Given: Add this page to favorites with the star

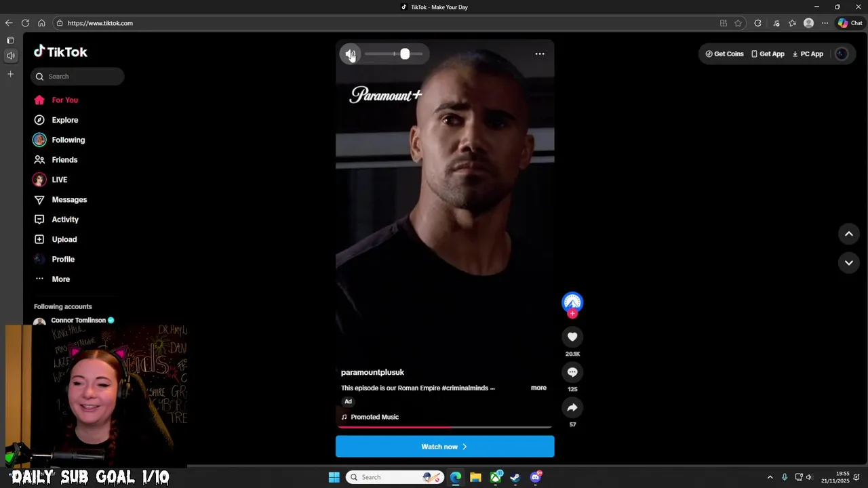Looking at the screenshot, I should (738, 23).
